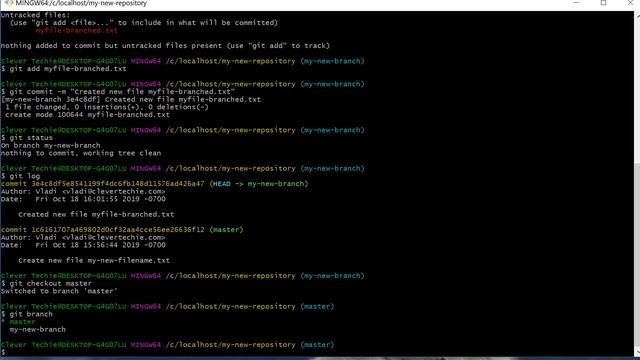This screenshot has width=640, height=360.
Task: Click the green '* master' branch entry
Action: click(18, 322)
